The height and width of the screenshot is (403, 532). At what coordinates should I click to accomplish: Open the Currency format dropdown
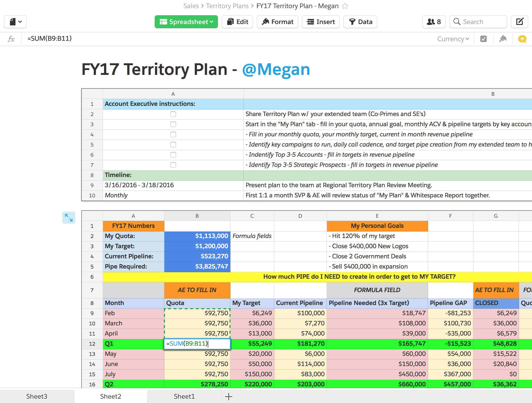pyautogui.click(x=453, y=39)
